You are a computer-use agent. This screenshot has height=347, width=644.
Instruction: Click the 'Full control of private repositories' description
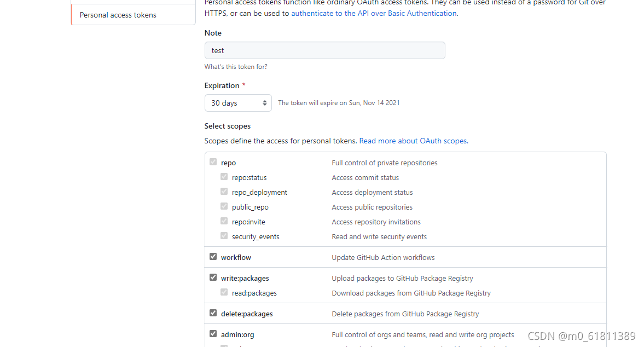click(x=385, y=163)
